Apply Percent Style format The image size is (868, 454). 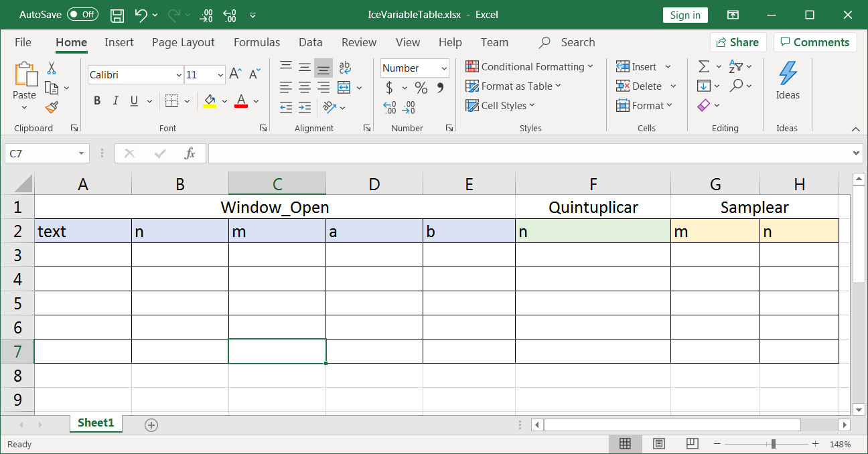[421, 88]
